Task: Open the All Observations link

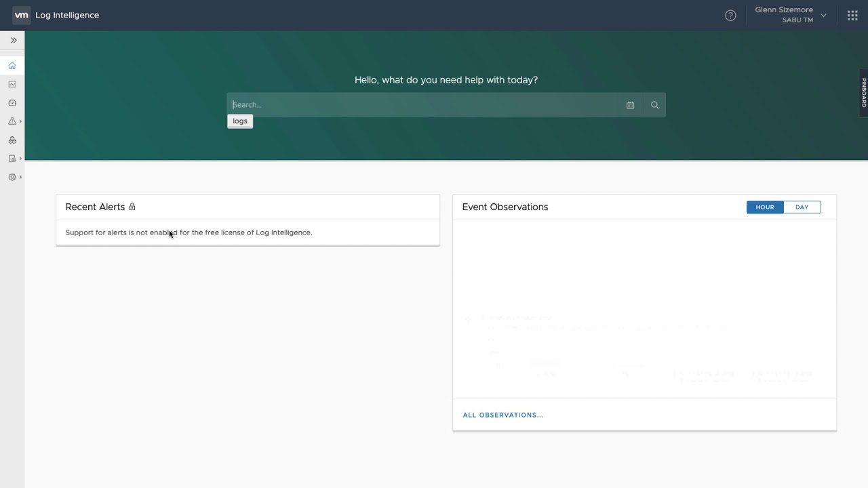Action: (x=503, y=415)
